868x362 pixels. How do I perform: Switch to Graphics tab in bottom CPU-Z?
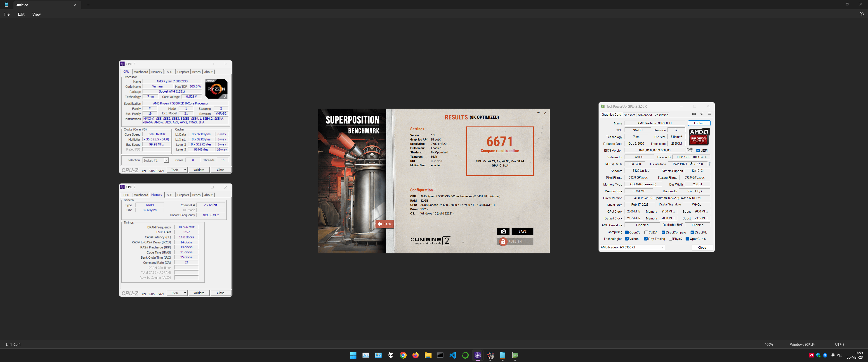tap(183, 195)
